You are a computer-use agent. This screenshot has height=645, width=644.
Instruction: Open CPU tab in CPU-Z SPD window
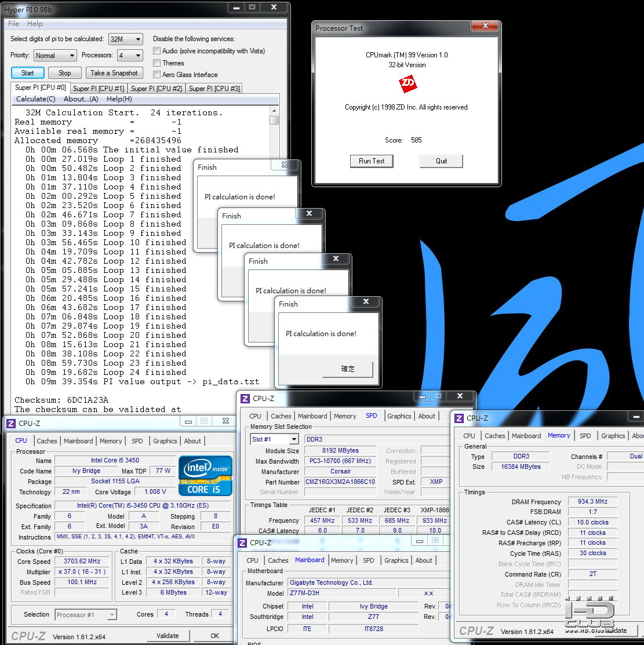[255, 416]
